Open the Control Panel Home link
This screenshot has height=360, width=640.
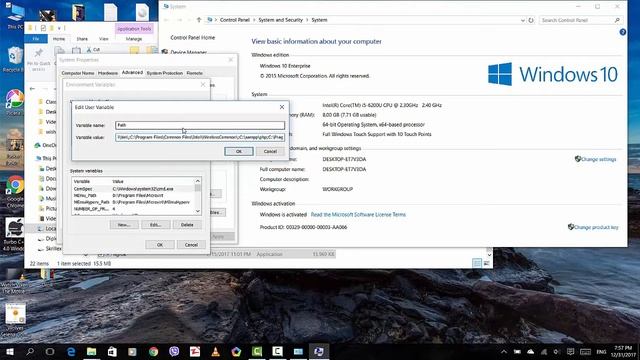(x=193, y=38)
